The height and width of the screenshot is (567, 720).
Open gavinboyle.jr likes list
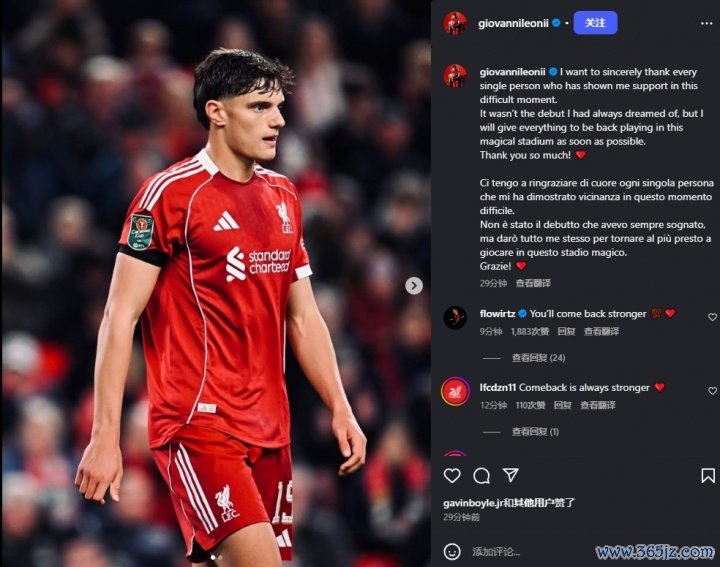509,503
